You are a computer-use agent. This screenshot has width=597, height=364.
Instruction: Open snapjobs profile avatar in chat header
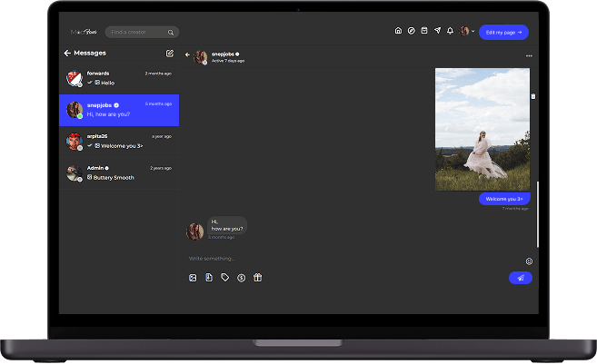[201, 57]
